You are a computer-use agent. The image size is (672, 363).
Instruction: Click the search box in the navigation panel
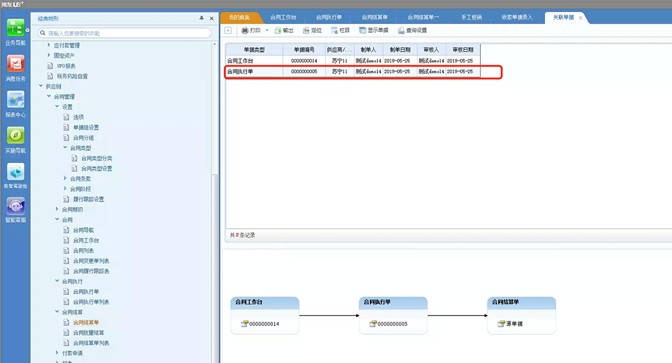tap(124, 33)
